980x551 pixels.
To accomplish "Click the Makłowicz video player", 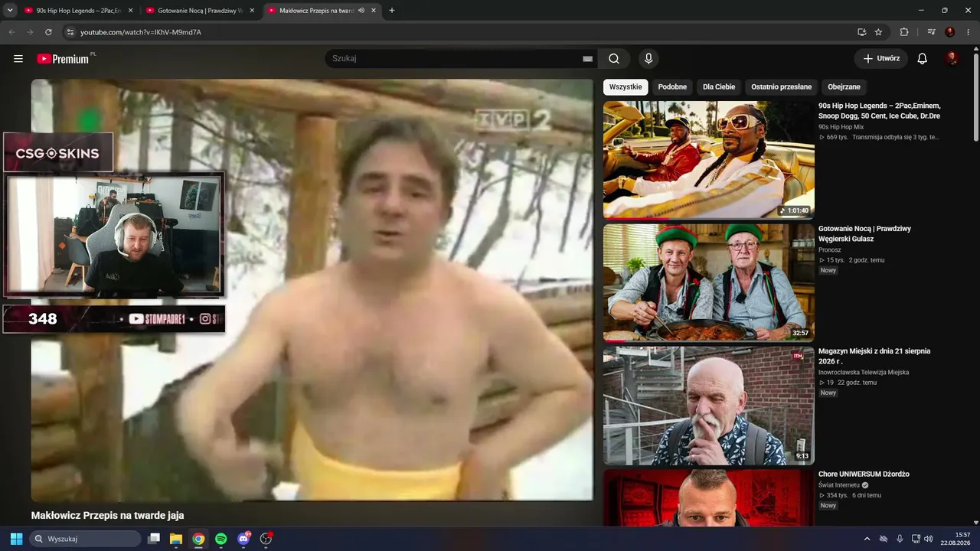I will pos(312,290).
